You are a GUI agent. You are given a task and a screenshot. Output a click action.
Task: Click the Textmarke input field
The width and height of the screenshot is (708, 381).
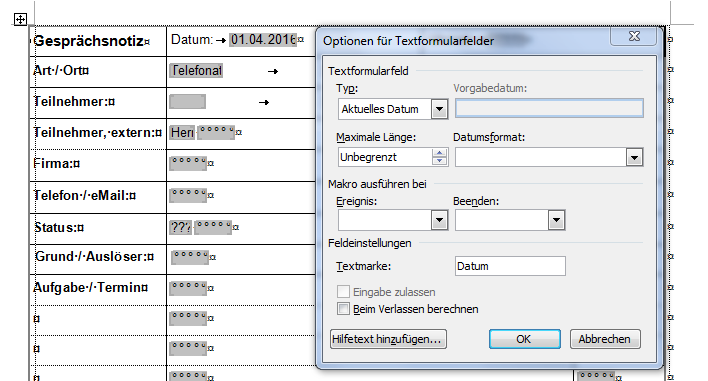pyautogui.click(x=510, y=266)
